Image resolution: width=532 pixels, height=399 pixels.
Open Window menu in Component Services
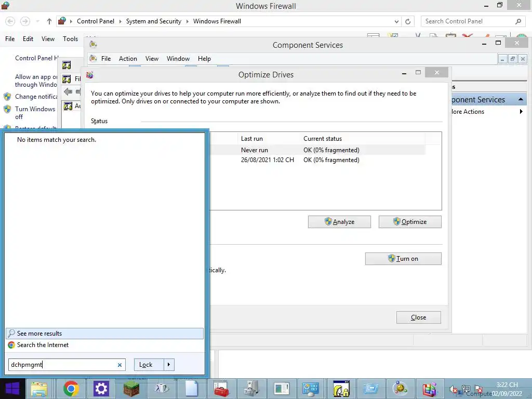pos(178,59)
